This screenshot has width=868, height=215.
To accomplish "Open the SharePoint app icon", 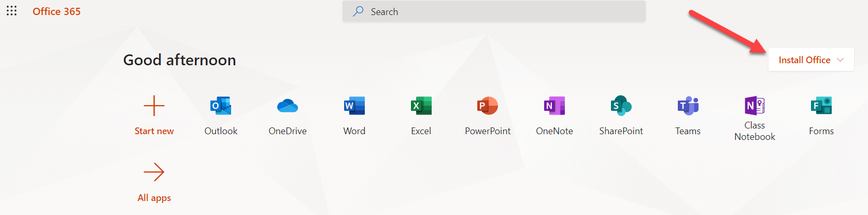I will (621, 106).
